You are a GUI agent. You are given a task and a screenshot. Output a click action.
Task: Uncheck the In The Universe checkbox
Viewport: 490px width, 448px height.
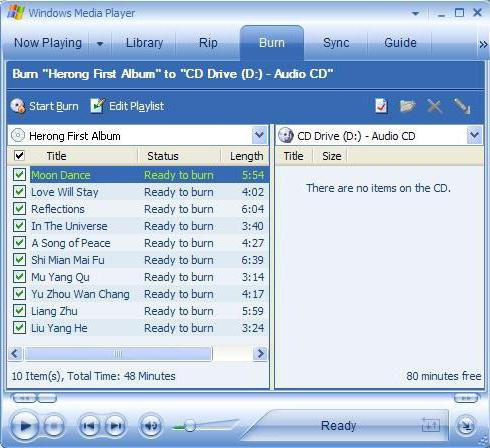19,225
